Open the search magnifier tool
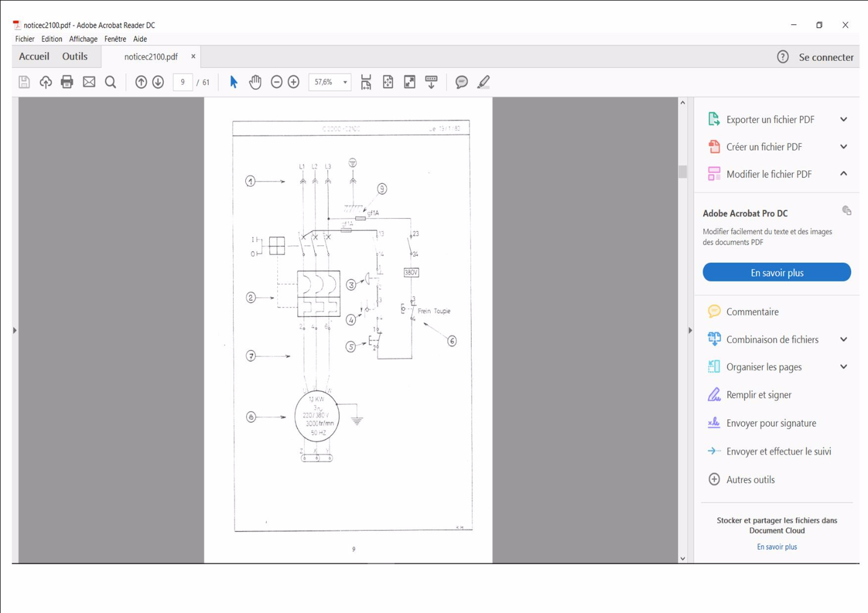Viewport: 868px width, 613px height. [x=111, y=82]
